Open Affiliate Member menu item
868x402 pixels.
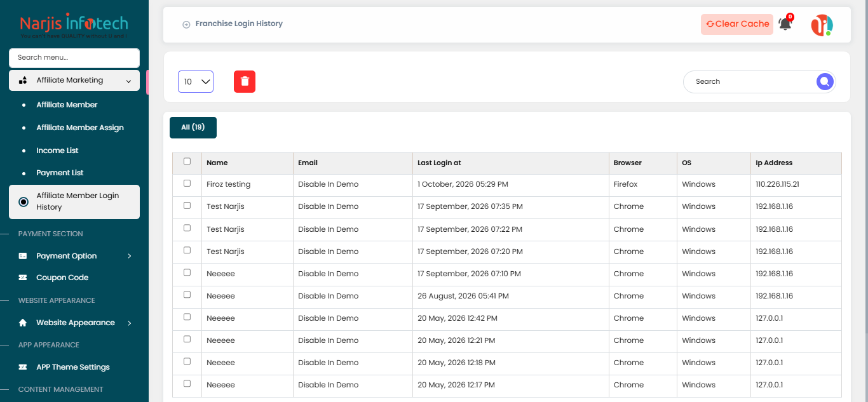pos(67,105)
